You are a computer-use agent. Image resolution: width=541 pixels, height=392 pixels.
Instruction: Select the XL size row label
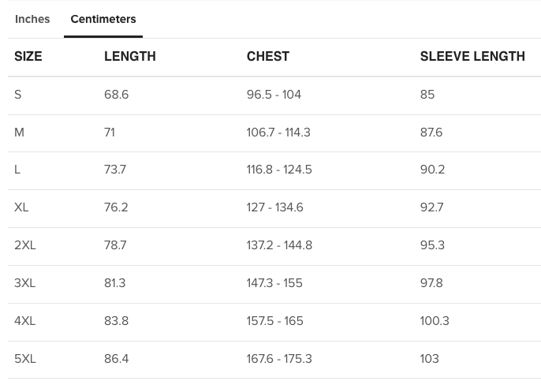(21, 207)
